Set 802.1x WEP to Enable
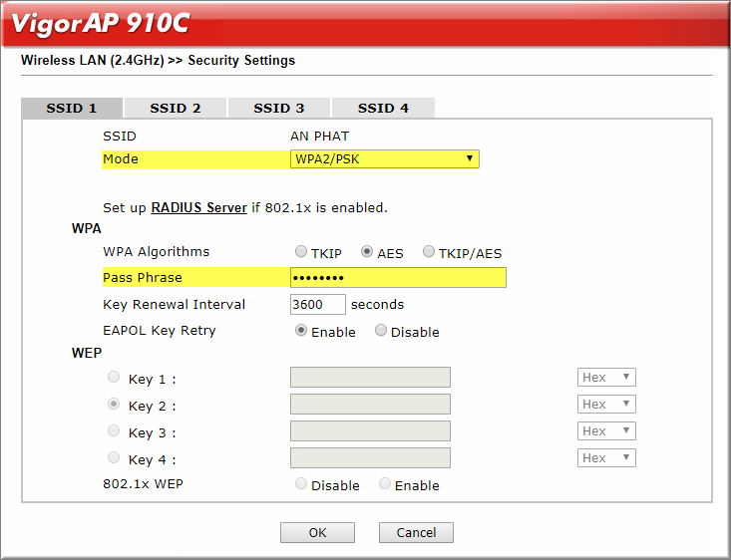Viewport: 731px width, 560px height. point(385,483)
